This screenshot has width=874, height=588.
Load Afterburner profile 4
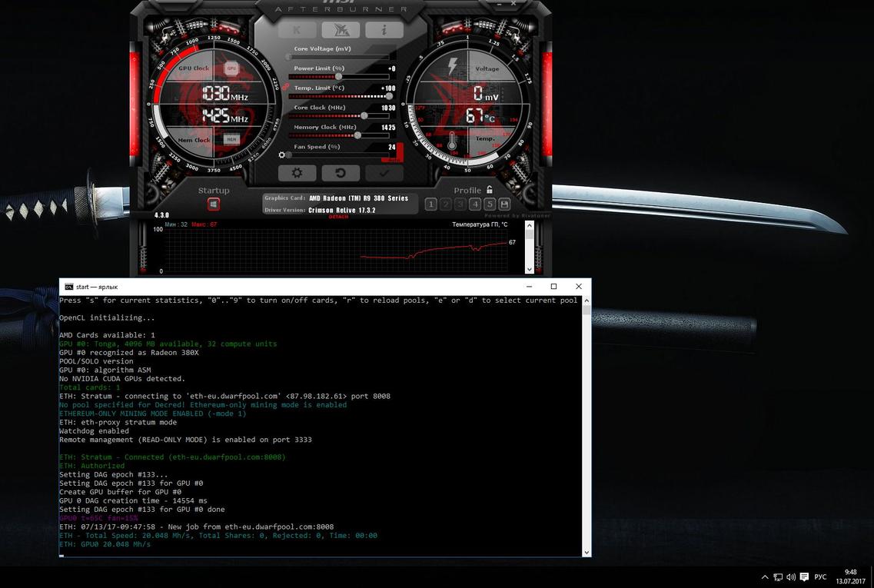(x=475, y=204)
